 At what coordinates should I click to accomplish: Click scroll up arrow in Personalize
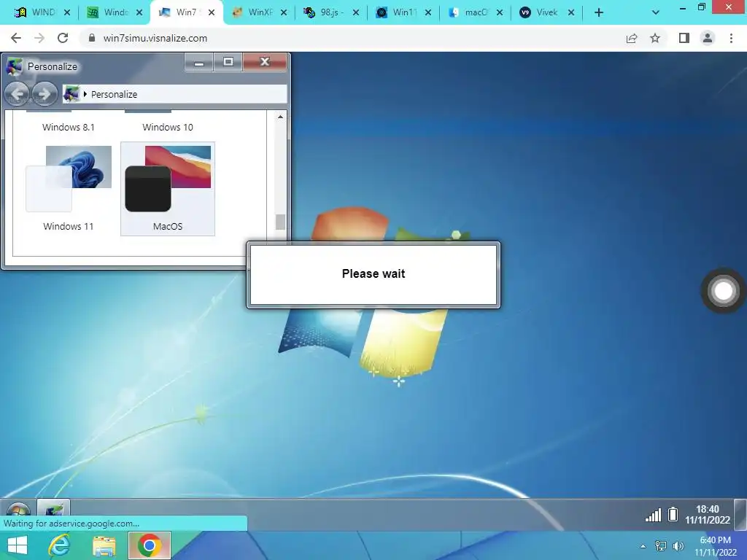[280, 117]
